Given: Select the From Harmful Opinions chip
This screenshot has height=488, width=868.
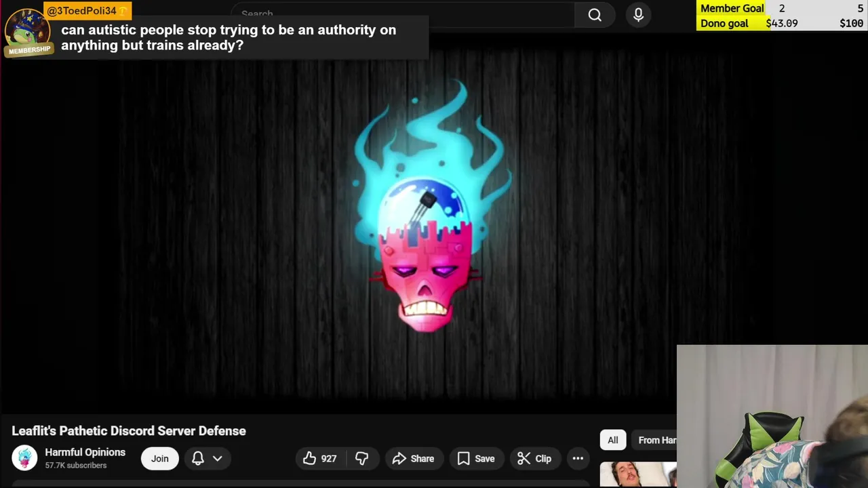Looking at the screenshot, I should (654, 441).
